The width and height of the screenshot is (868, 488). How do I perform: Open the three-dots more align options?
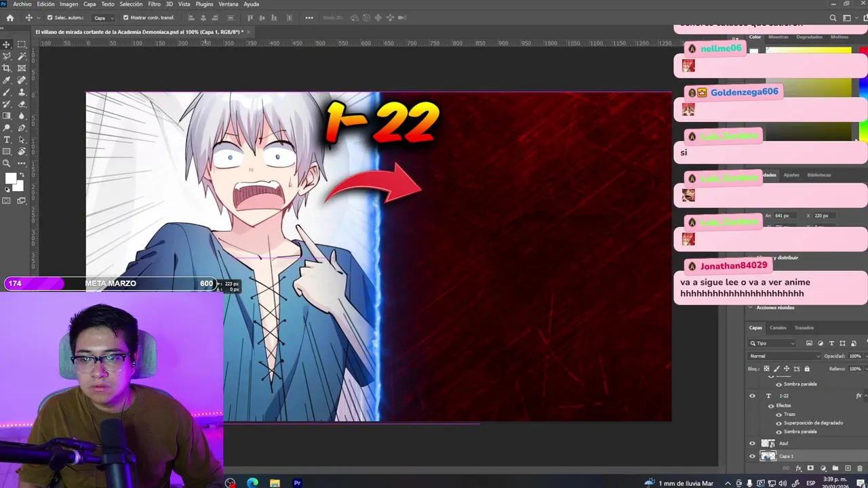pos(309,18)
